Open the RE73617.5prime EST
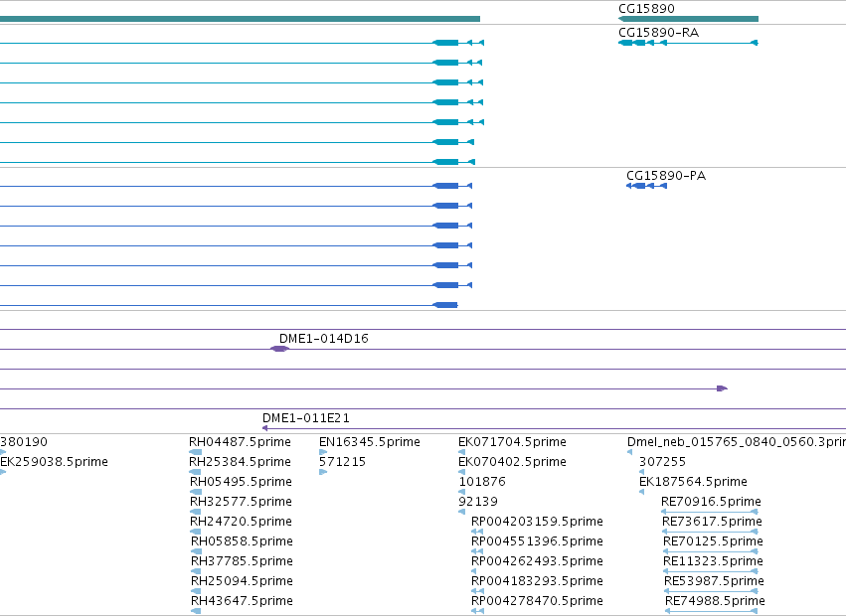 coord(712,521)
